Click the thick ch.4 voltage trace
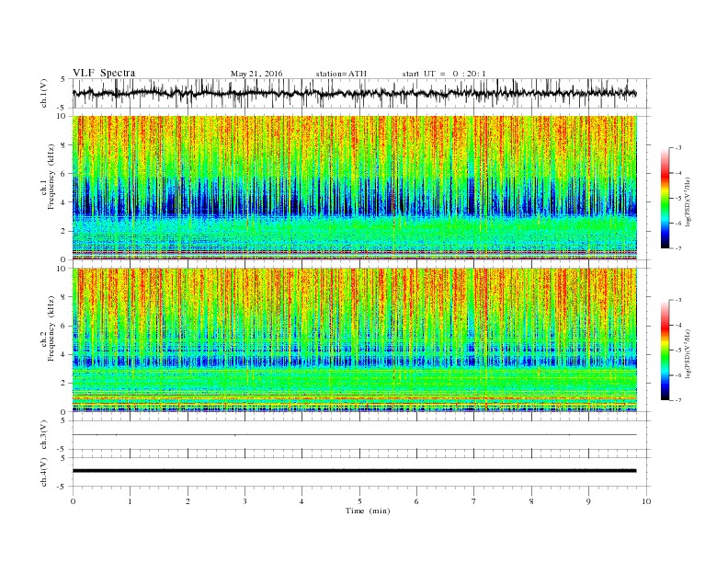The image size is (728, 563). pyautogui.click(x=355, y=471)
